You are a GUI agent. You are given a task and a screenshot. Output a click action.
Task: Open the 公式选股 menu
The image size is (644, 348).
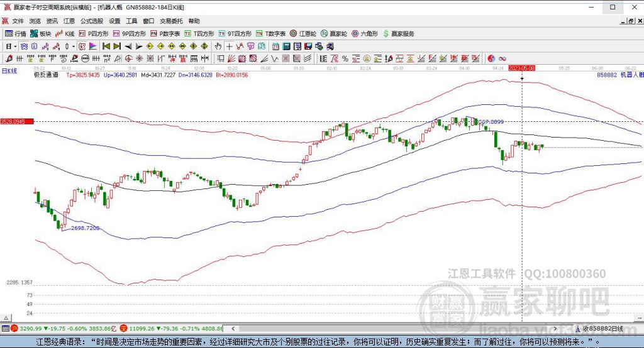[x=92, y=21]
